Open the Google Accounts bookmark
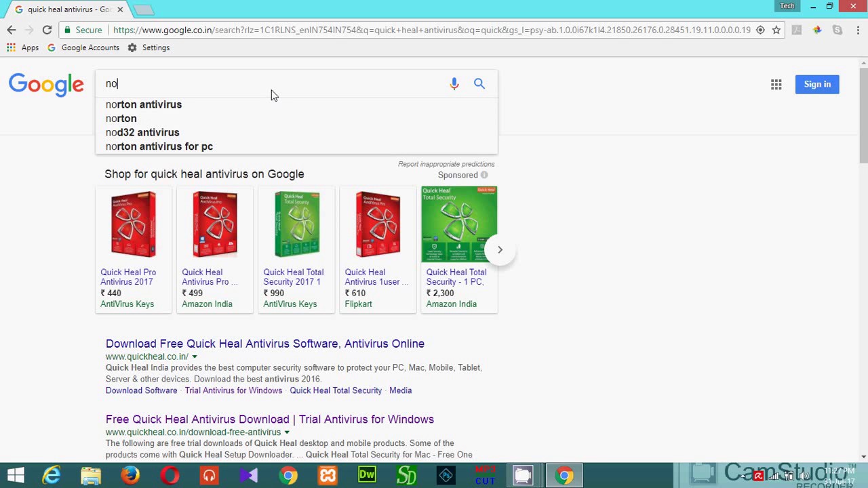The width and height of the screenshot is (868, 488). tap(83, 47)
